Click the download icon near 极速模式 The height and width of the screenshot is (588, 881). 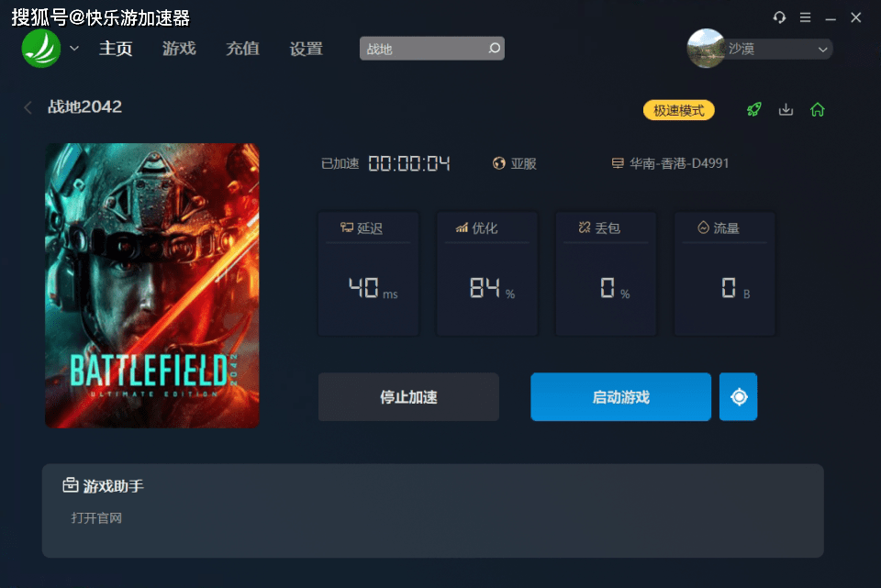tap(786, 109)
